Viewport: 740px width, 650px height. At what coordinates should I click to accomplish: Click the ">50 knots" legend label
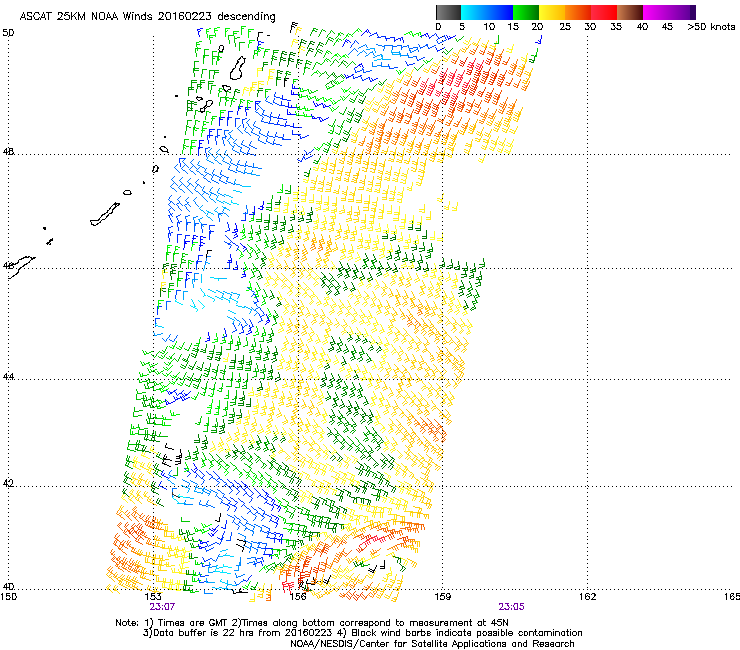coord(711,27)
